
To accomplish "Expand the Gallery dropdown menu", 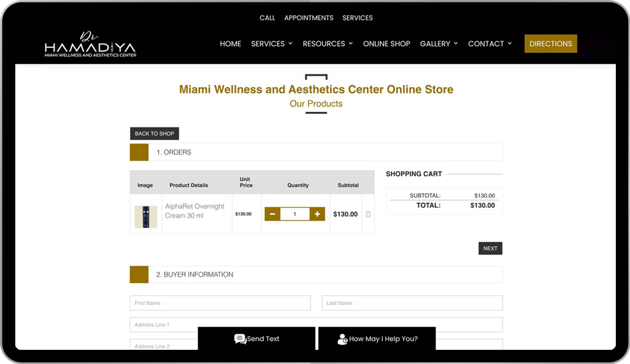I will [439, 44].
